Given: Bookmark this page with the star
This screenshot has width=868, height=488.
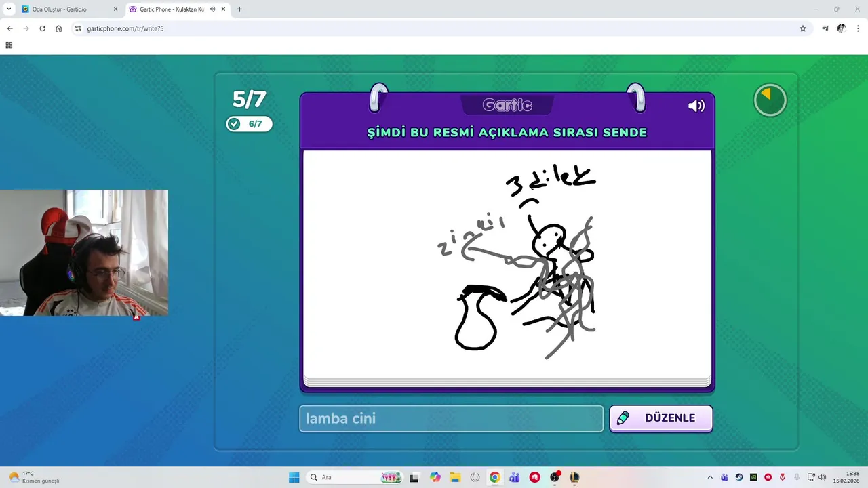Looking at the screenshot, I should point(803,28).
